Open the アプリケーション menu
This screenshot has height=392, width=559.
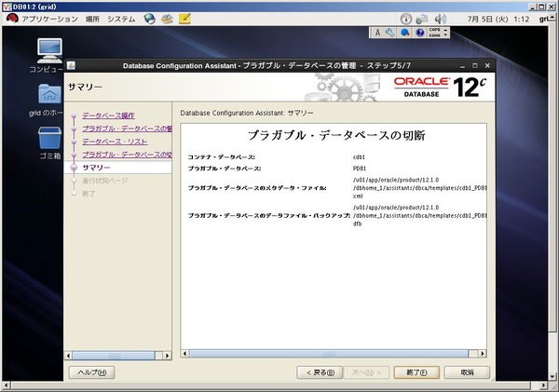(x=49, y=20)
